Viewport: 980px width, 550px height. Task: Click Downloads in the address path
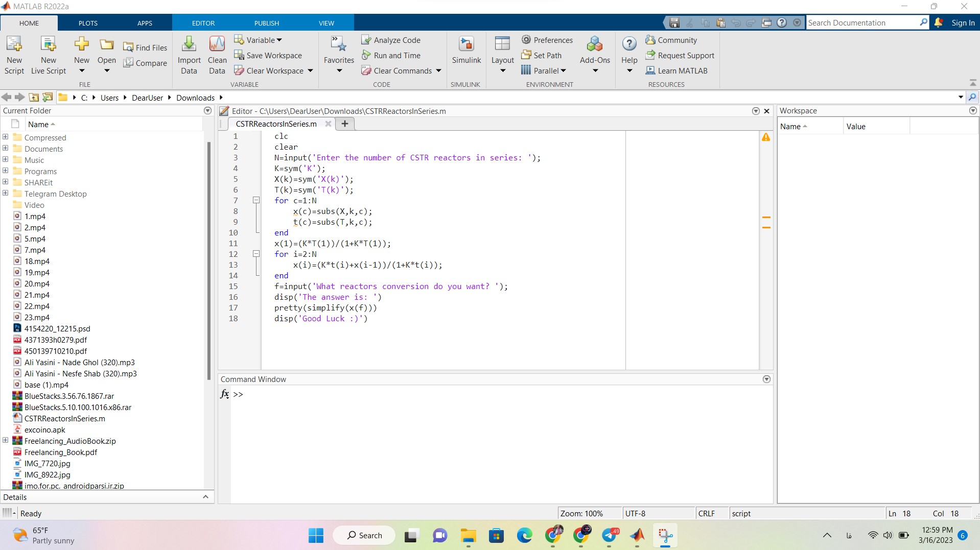195,98
